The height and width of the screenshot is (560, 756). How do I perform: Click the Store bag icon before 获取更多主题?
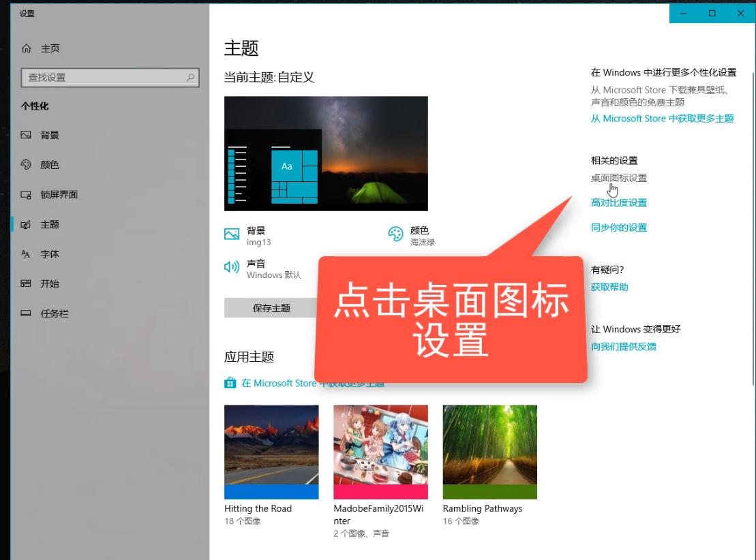click(x=230, y=383)
